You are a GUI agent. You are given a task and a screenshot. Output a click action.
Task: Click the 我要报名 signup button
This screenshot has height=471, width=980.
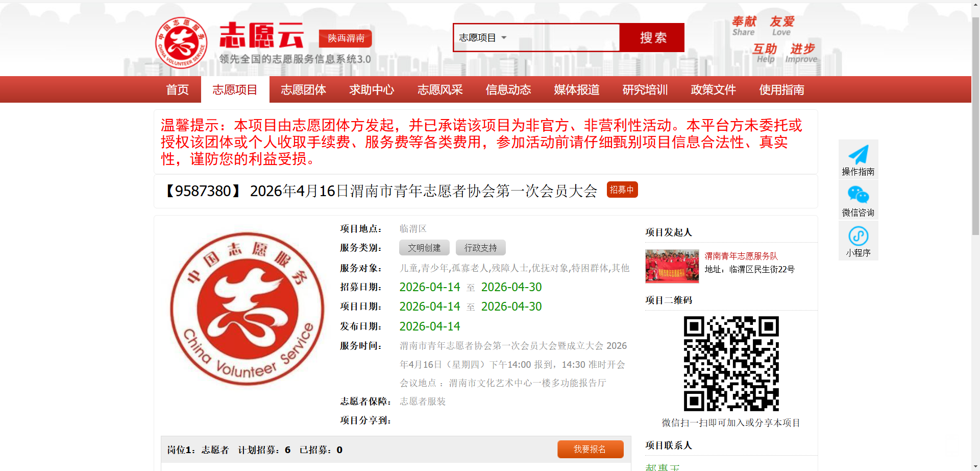click(591, 449)
